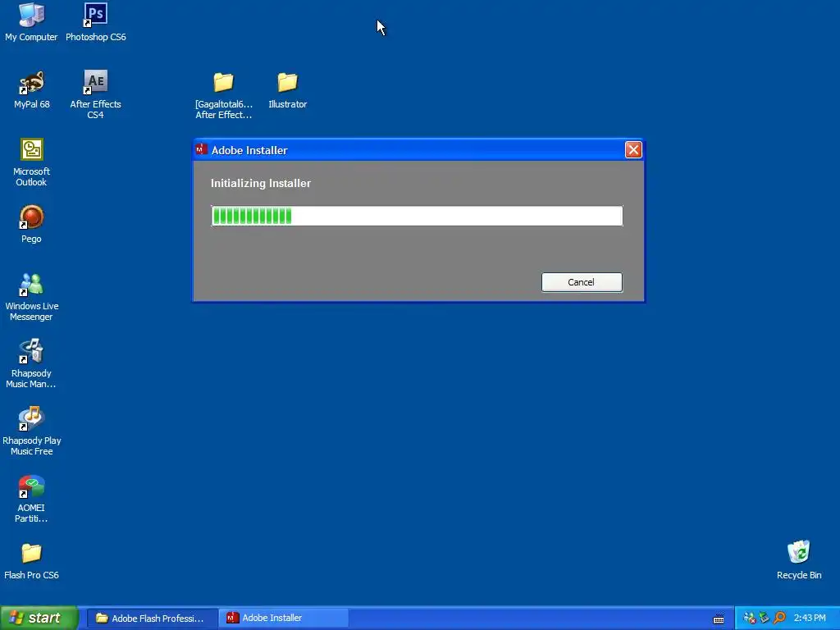Open the Start menu
This screenshot has height=630, width=840.
point(39,619)
